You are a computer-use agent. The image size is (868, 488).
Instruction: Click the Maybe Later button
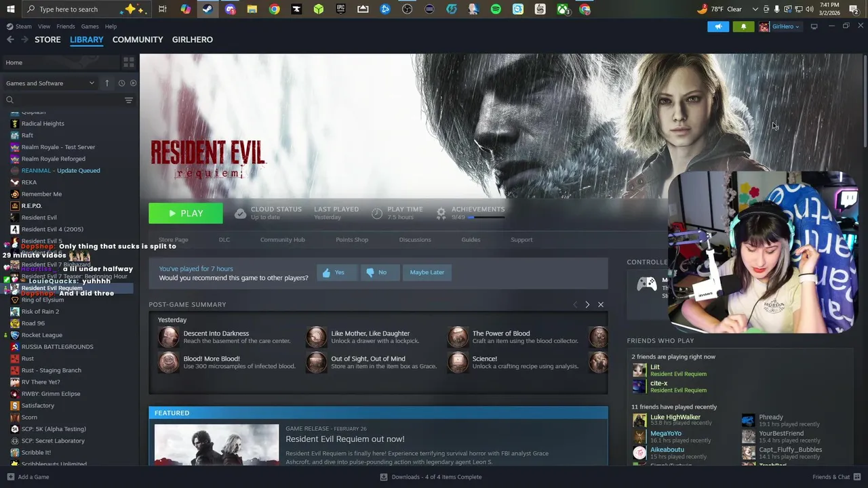coord(427,272)
